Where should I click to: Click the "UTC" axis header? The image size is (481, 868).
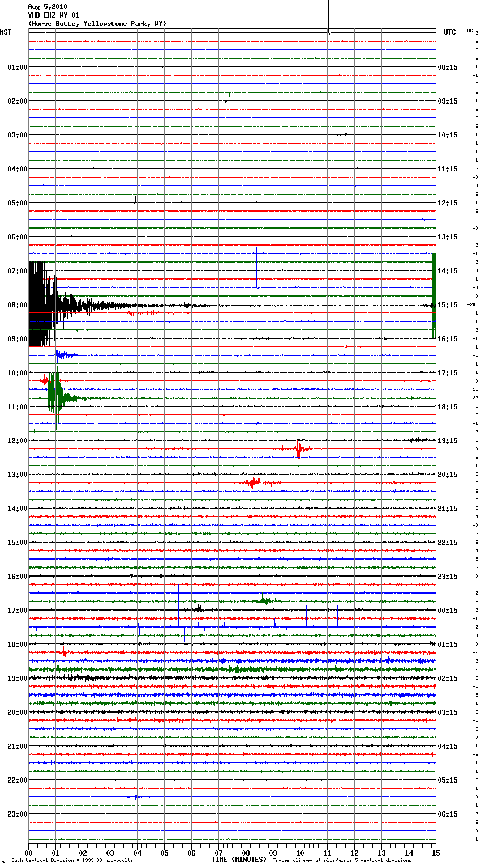point(449,32)
